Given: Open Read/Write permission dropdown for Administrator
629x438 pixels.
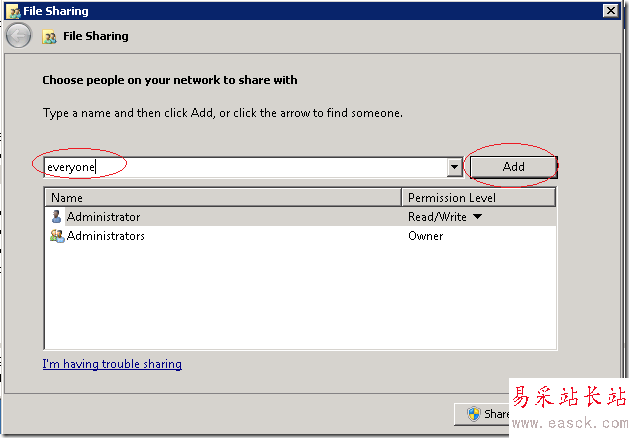Looking at the screenshot, I should point(477,217).
